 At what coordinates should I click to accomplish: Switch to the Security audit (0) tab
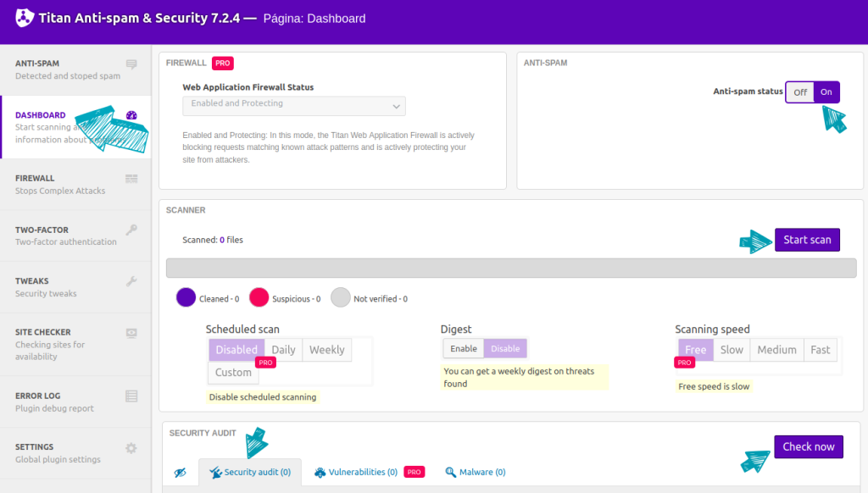coord(250,472)
